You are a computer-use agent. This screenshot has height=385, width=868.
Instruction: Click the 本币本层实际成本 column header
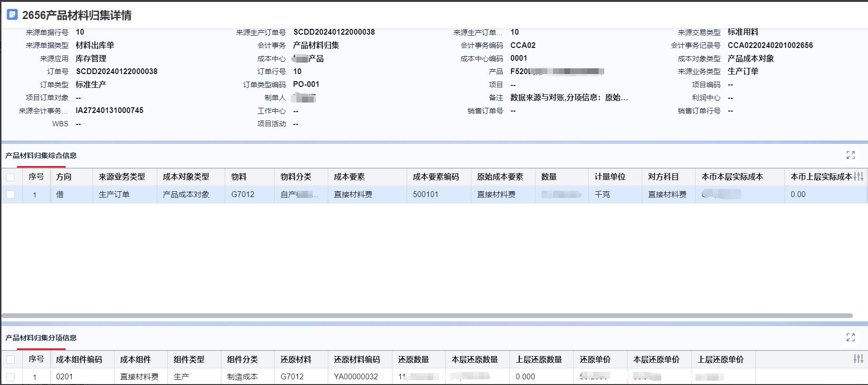732,177
